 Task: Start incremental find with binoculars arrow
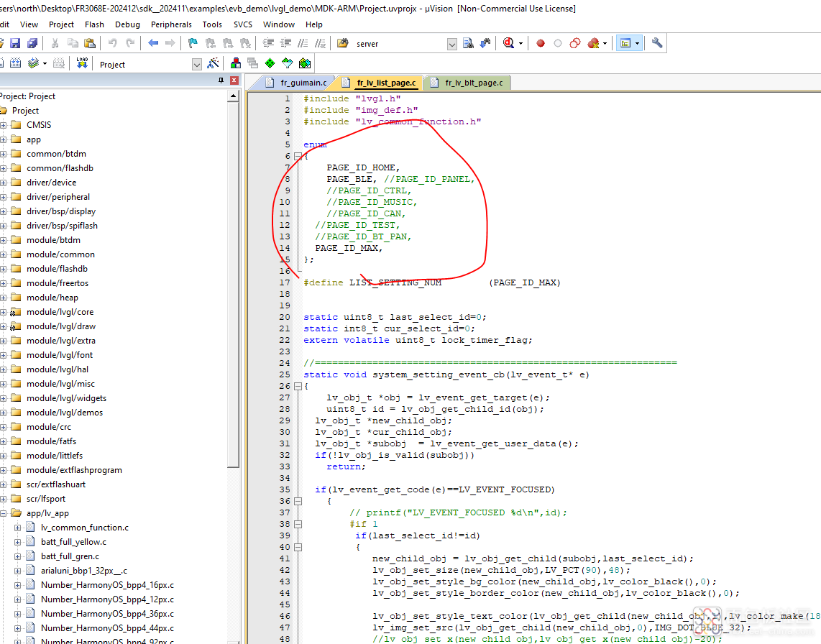[x=485, y=43]
